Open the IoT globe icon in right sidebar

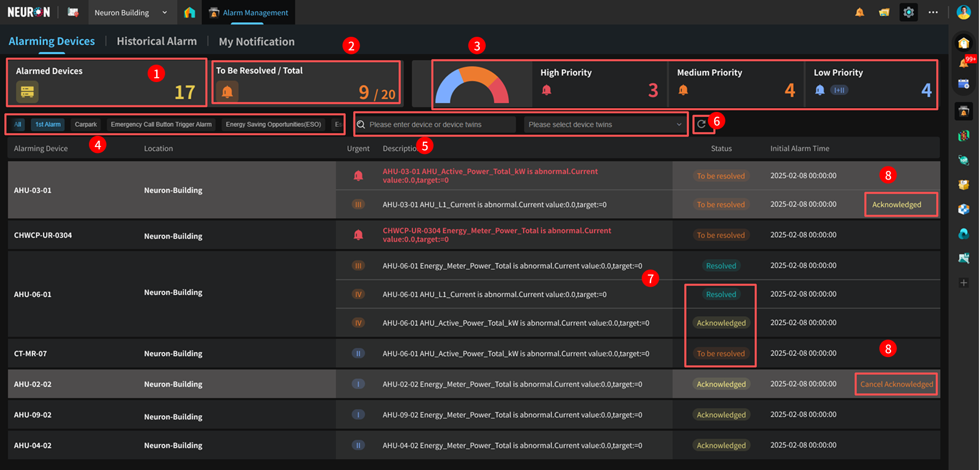963,160
